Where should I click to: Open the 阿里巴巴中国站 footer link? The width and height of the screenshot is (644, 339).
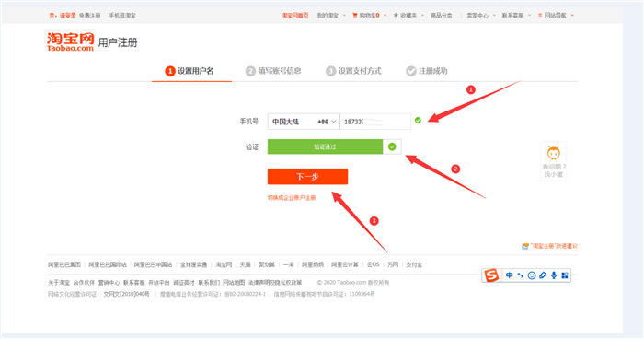coord(154,264)
